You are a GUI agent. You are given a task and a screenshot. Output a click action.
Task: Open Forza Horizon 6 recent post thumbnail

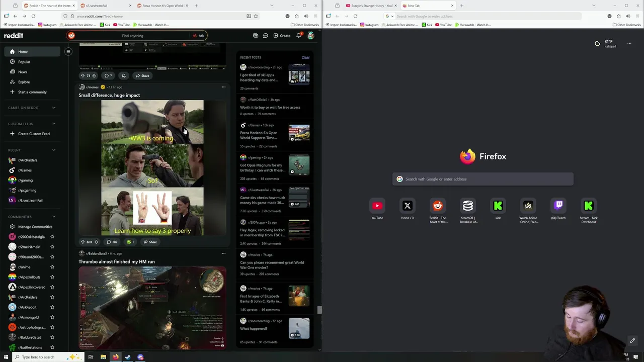(299, 134)
